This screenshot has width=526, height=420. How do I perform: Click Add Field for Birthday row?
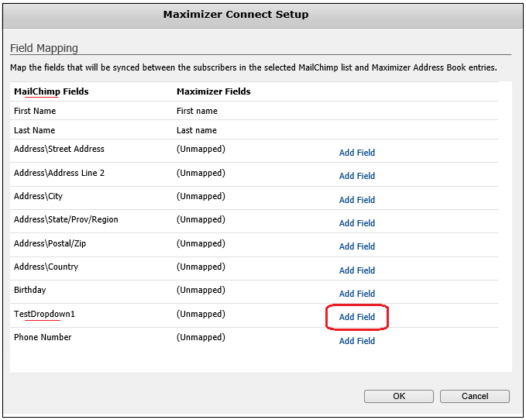coord(357,294)
